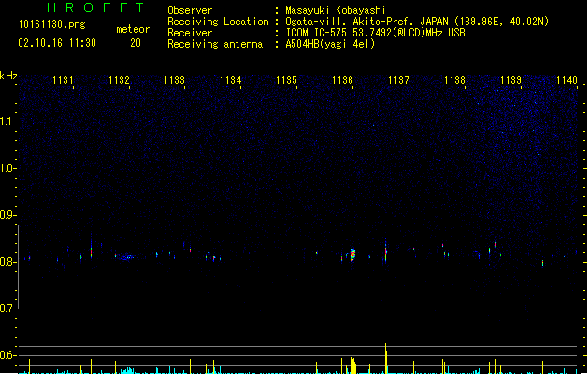The image size is (588, 374).
Task: Click the 0.6 kHz frequency axis label
Action: (x=7, y=355)
